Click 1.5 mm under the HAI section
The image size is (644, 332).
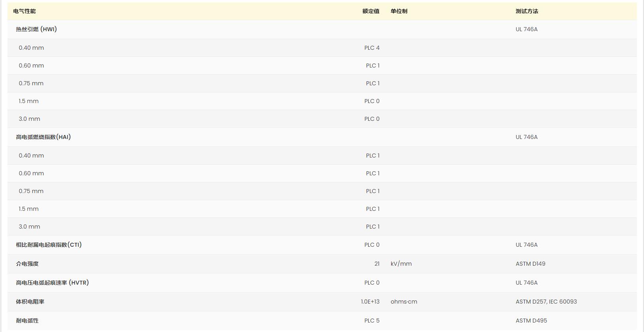point(28,209)
